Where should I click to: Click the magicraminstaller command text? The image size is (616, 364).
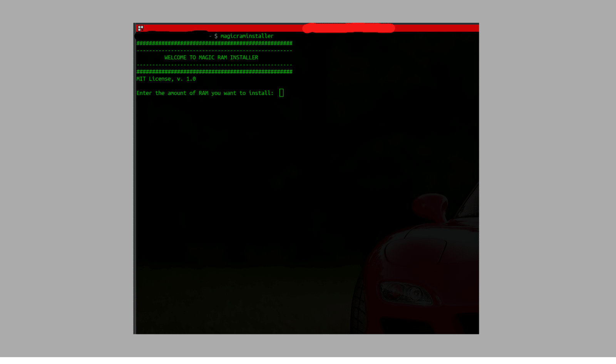click(247, 36)
